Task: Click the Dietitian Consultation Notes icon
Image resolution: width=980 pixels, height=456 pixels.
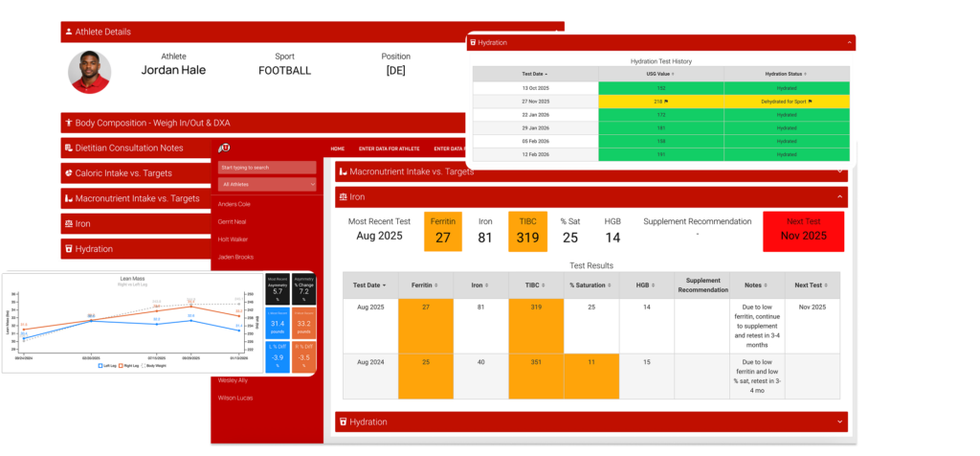Action: 68,148
